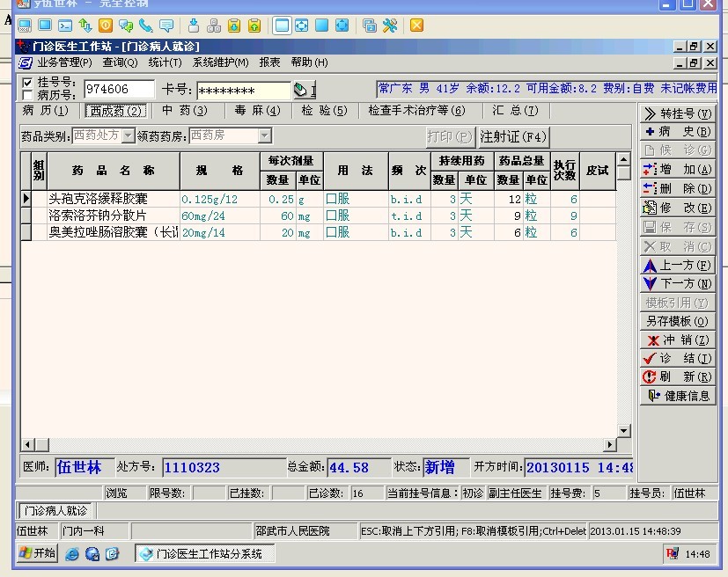The height and width of the screenshot is (577, 728).
Task: Click the 删除(D) button
Action: tap(678, 189)
